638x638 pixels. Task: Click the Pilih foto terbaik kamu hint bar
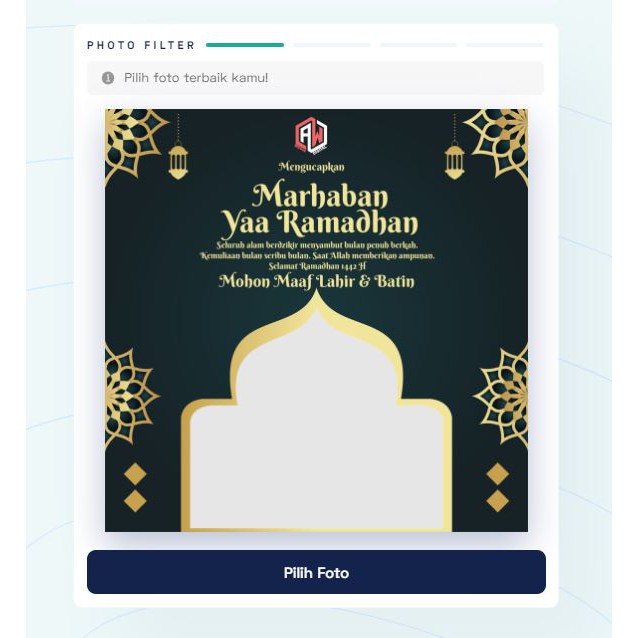coord(315,78)
